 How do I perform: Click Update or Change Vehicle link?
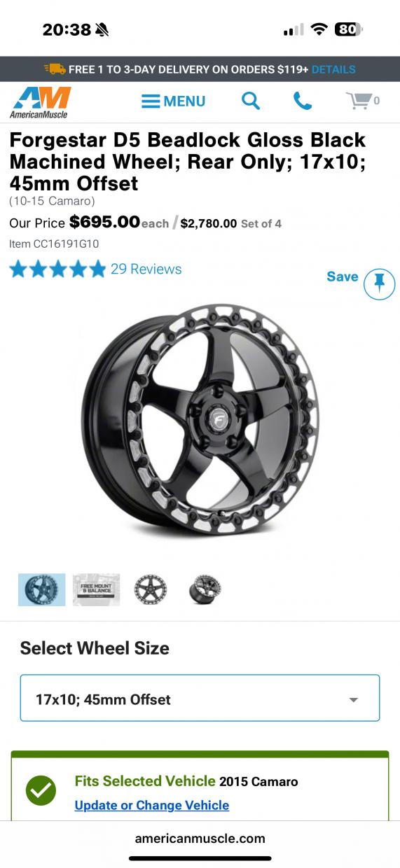(x=152, y=805)
